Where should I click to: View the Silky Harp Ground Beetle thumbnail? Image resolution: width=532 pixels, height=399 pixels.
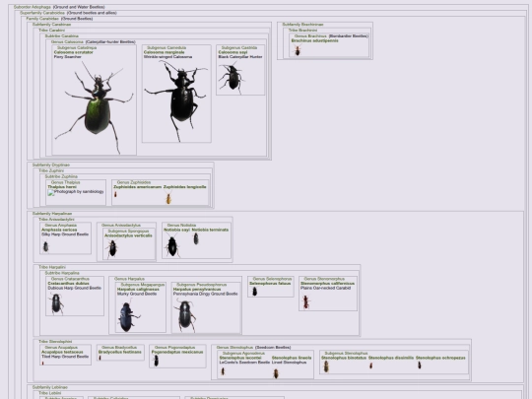point(45,246)
